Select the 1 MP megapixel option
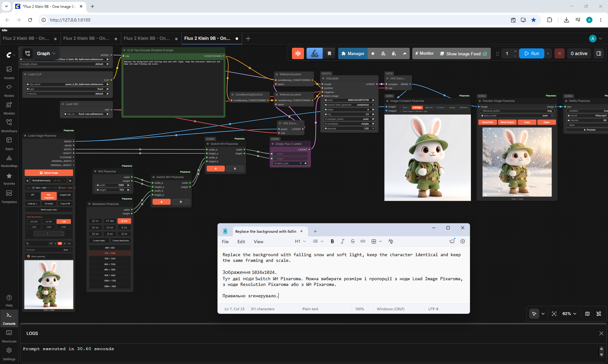Screen dimensions: 608x364 (64, 222)
